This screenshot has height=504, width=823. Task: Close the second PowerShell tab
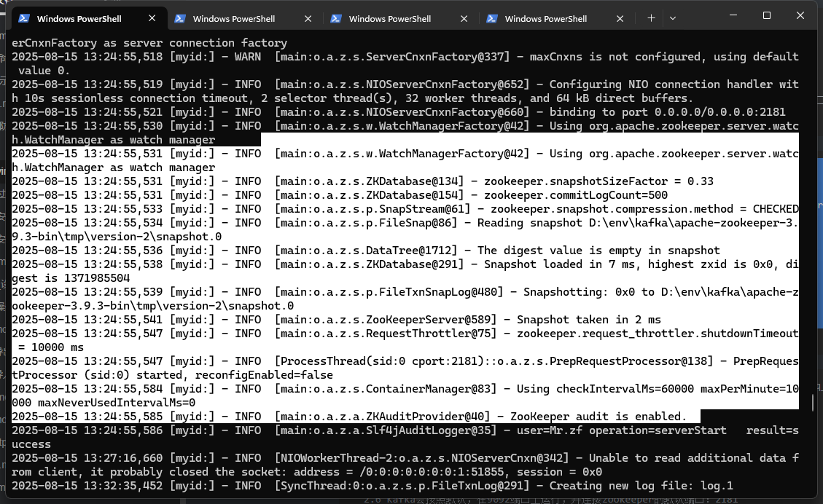[308, 19]
